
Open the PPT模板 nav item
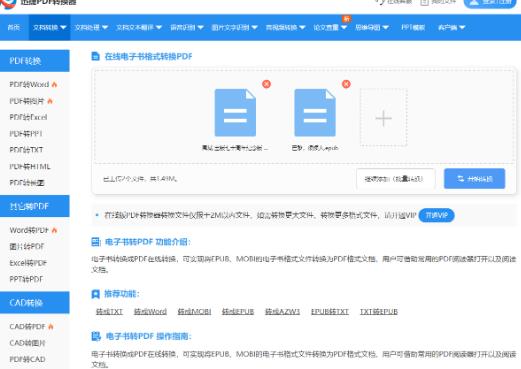click(413, 27)
